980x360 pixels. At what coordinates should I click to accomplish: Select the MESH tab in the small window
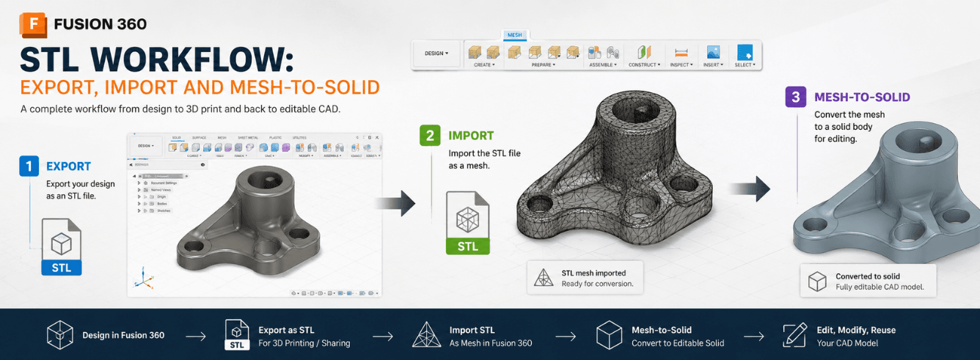click(x=222, y=138)
